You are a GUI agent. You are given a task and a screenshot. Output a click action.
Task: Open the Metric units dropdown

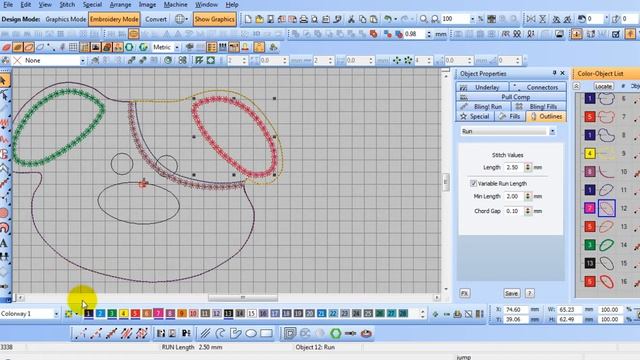(x=177, y=47)
